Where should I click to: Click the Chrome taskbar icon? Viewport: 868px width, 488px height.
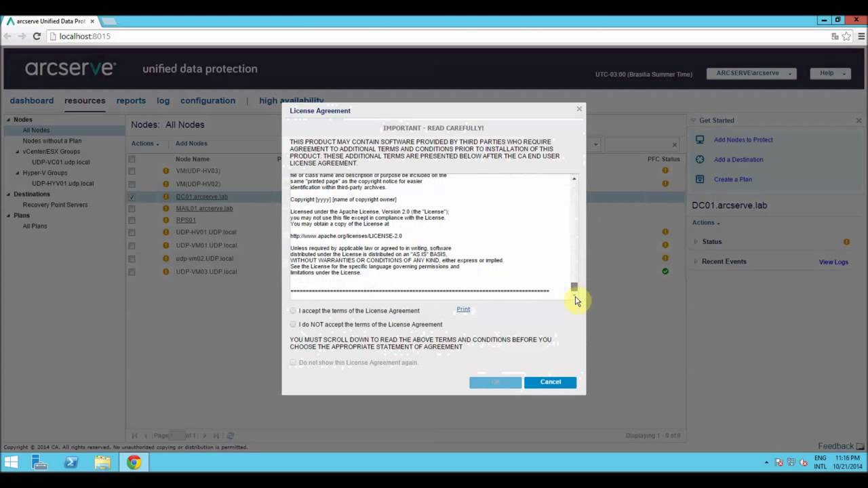point(134,462)
